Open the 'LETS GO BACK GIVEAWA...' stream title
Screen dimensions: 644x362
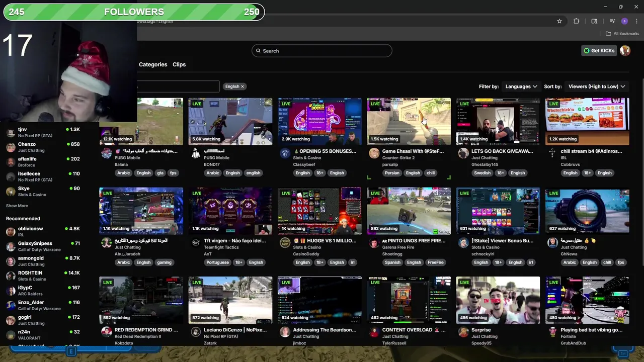point(502,151)
